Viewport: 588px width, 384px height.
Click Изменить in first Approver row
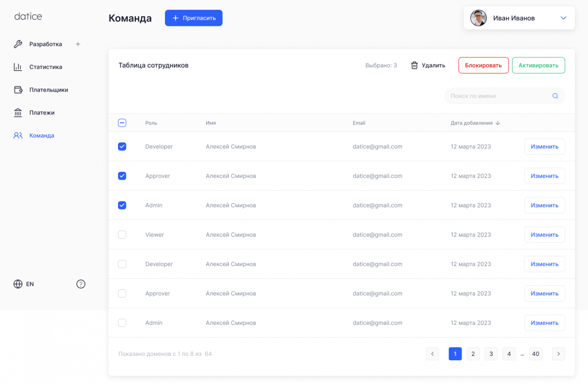coord(545,176)
